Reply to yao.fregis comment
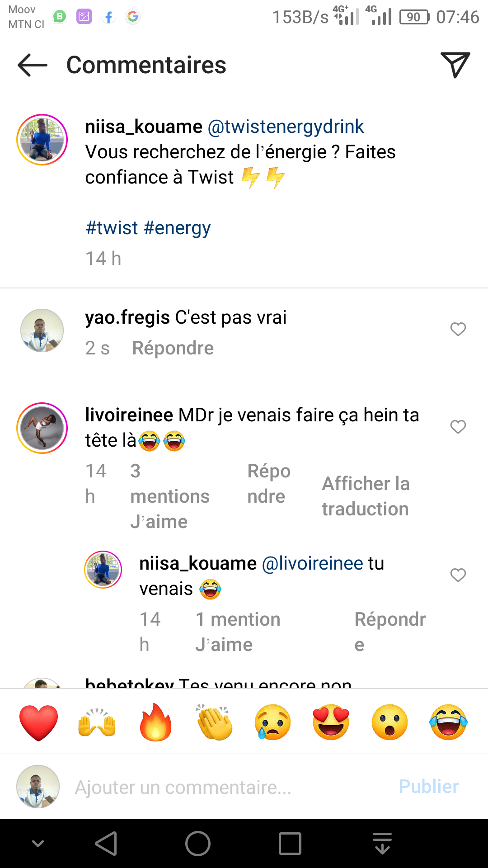 pos(173,348)
